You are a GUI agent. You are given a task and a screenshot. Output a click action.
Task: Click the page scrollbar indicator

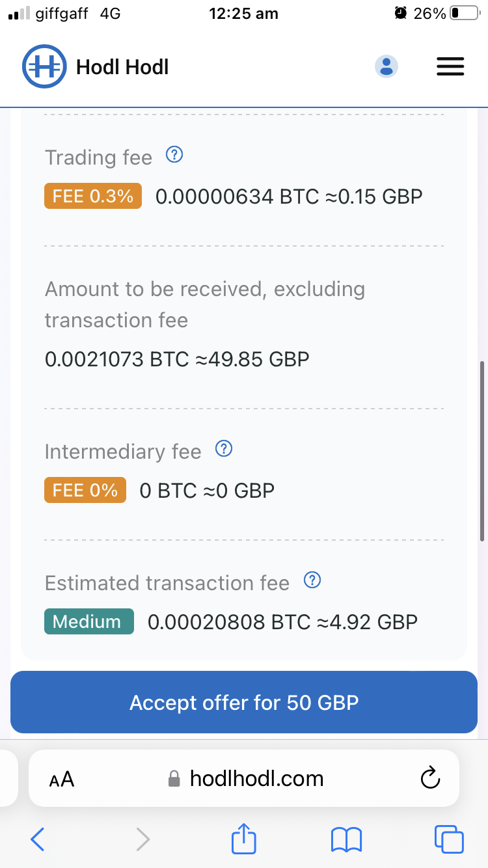pyautogui.click(x=481, y=450)
